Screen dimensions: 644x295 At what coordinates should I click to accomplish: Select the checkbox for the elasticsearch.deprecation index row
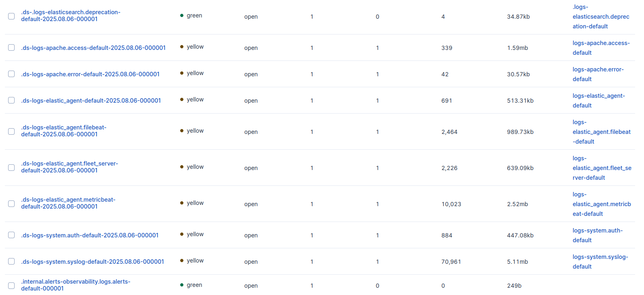pyautogui.click(x=11, y=16)
